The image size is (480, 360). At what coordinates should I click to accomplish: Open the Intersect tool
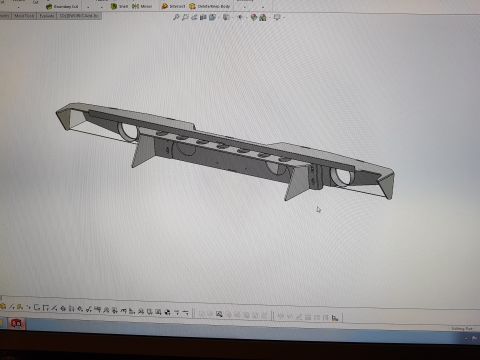point(173,6)
